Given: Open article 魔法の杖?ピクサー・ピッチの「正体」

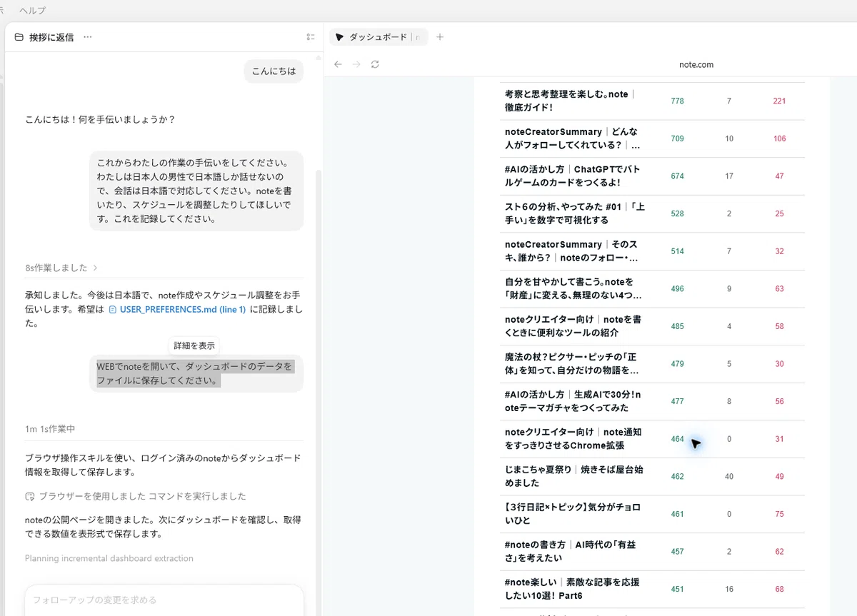Looking at the screenshot, I should pyautogui.click(x=571, y=364).
